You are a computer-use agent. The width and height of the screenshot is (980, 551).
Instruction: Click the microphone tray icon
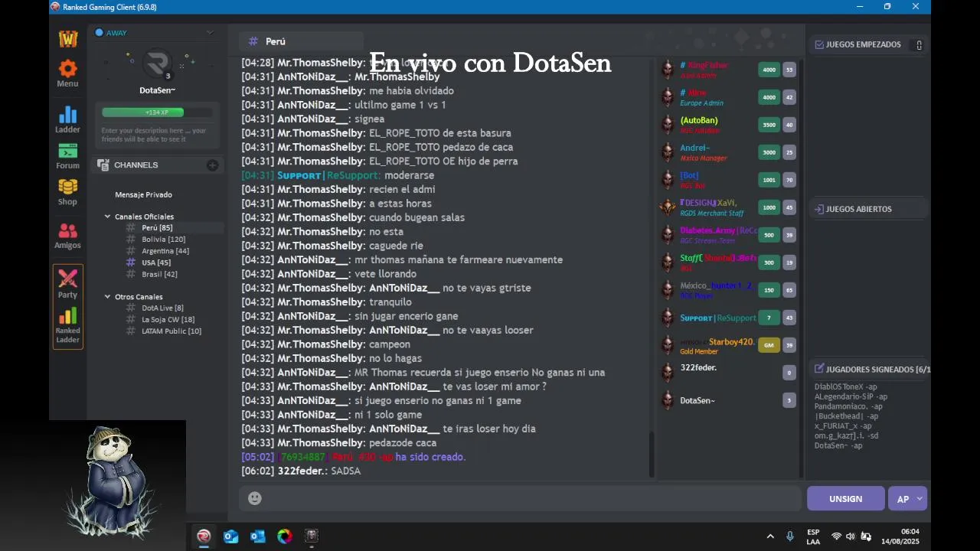point(790,536)
